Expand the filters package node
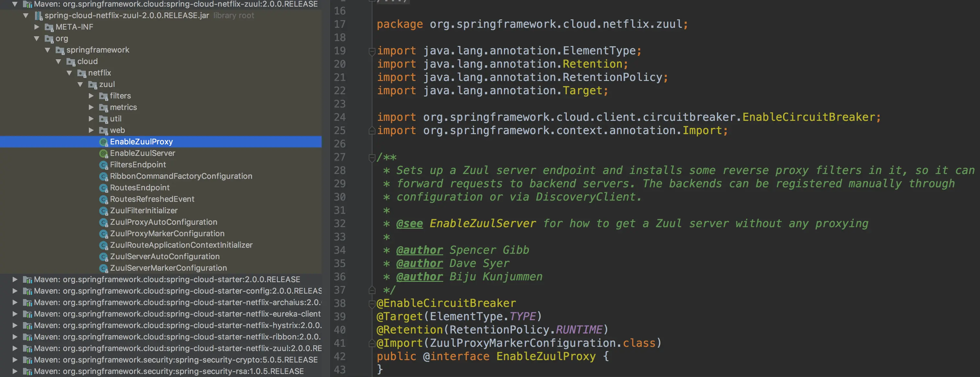This screenshot has height=377, width=980. 91,96
